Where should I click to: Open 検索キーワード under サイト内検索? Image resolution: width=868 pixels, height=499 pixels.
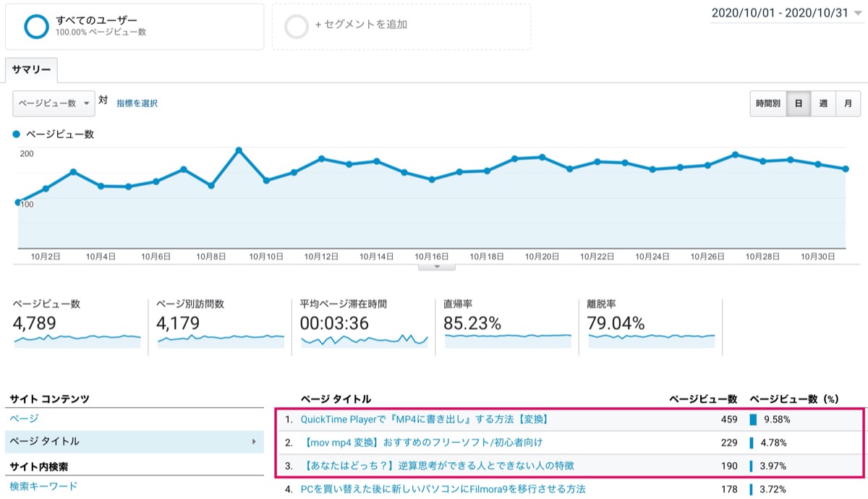[x=43, y=486]
